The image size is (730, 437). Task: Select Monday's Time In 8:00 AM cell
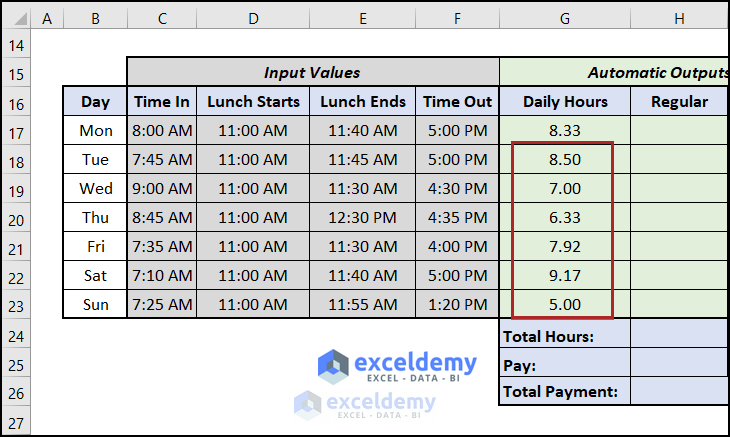click(162, 130)
